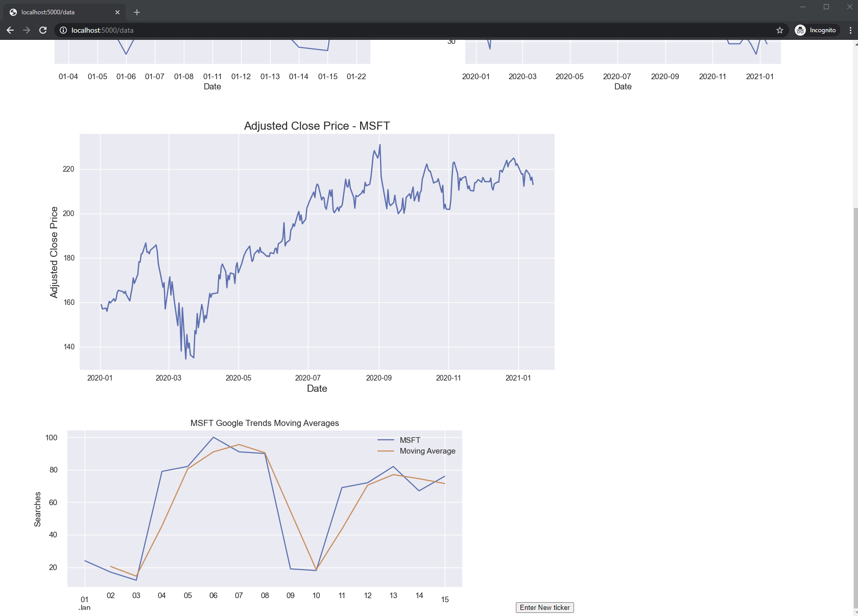Click the Searches y-axis label

coord(37,509)
